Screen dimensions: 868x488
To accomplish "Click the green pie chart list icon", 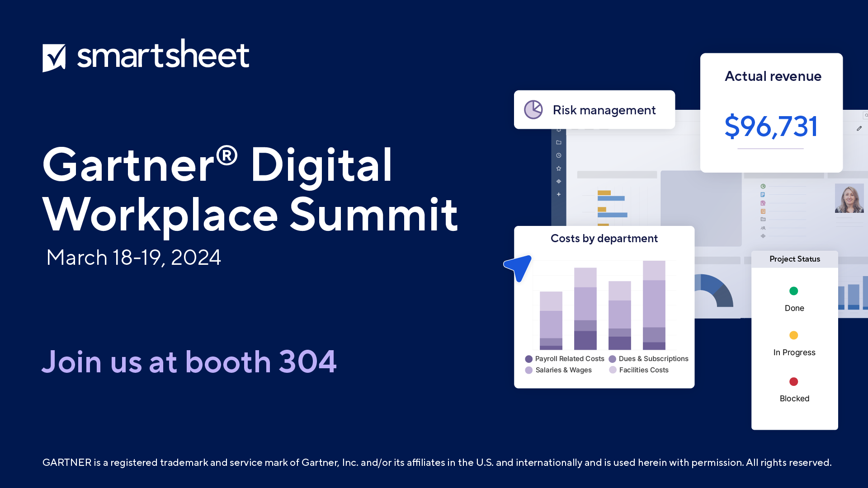I will click(x=763, y=186).
